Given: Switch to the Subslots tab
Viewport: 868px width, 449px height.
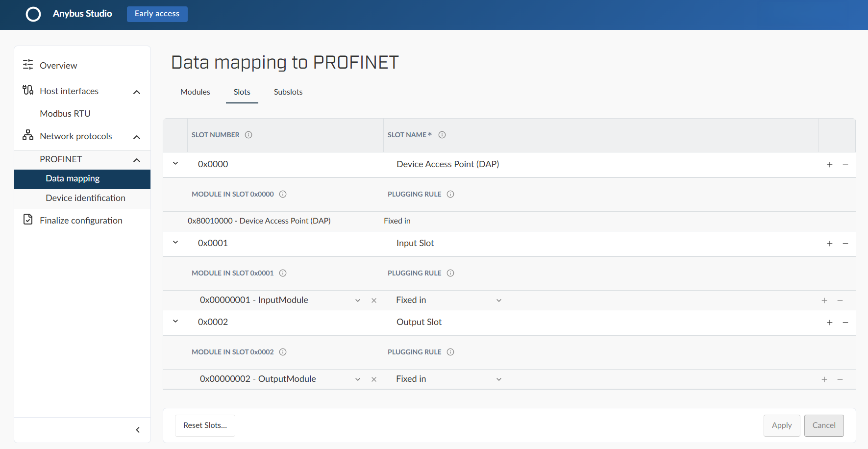Looking at the screenshot, I should [288, 92].
